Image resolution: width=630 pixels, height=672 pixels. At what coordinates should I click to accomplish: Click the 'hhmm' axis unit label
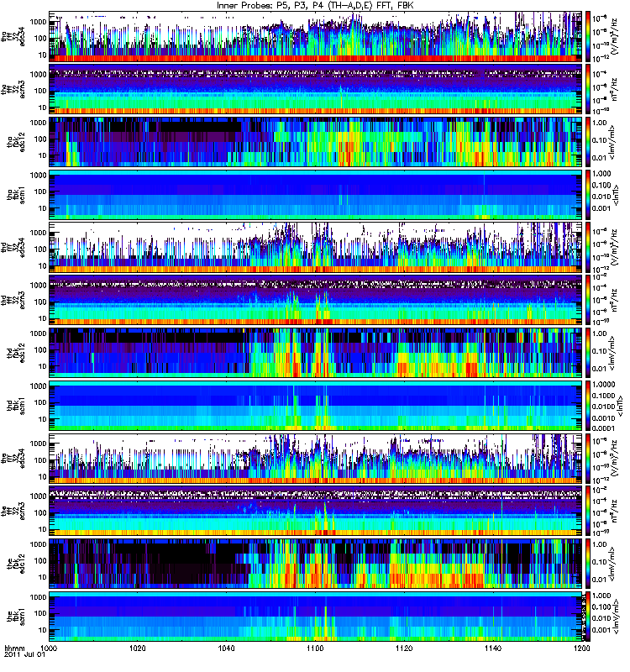(14, 648)
